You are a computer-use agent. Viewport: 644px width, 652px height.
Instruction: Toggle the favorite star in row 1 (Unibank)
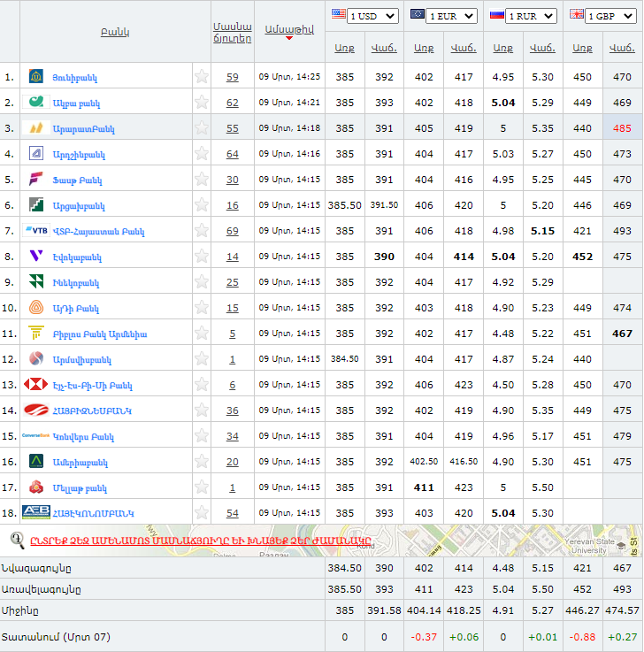[202, 76]
